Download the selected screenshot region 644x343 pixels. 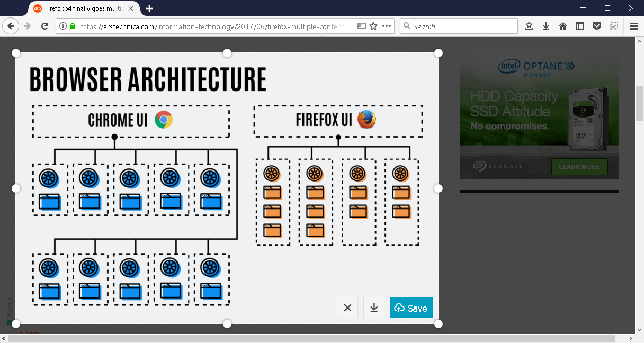pos(374,308)
